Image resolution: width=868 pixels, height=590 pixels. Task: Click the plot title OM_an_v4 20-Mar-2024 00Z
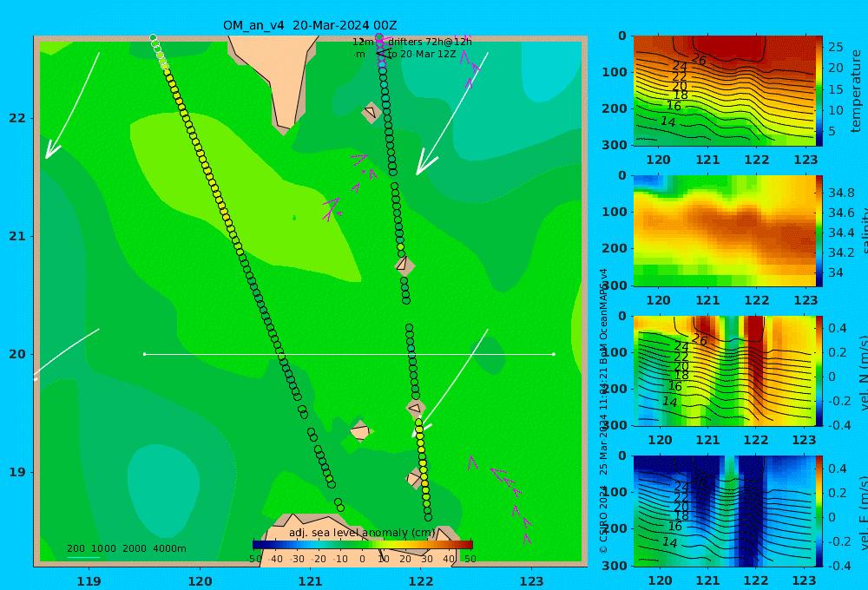[x=310, y=25]
